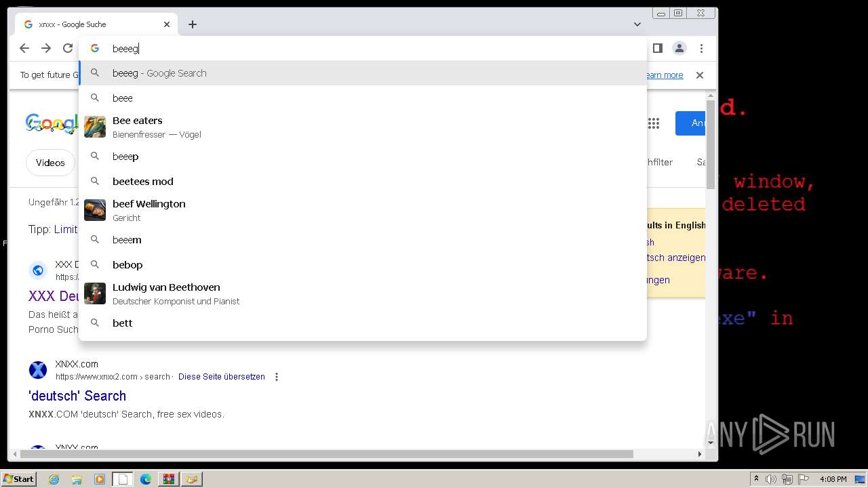
Task: Choose the 'Ludwig van Beethoven' suggestion
Action: 363,293
